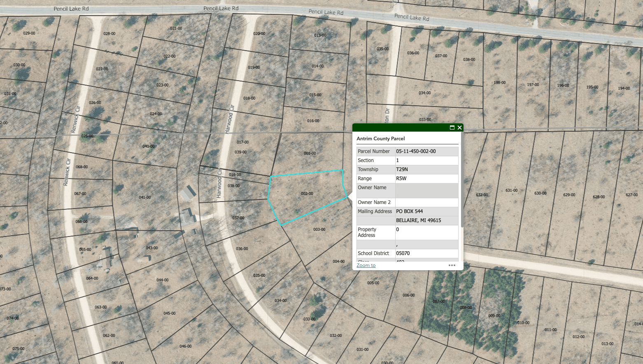Click parcel labeled 068-00
The height and width of the screenshot is (364, 643).
[x=82, y=167]
